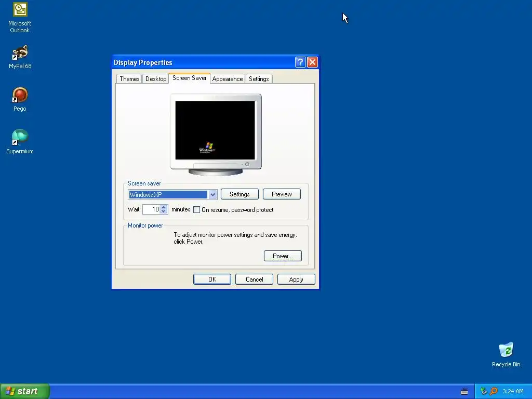Click the Safely Remove Hardware tray icon
The width and height of the screenshot is (532, 399).
point(484,391)
